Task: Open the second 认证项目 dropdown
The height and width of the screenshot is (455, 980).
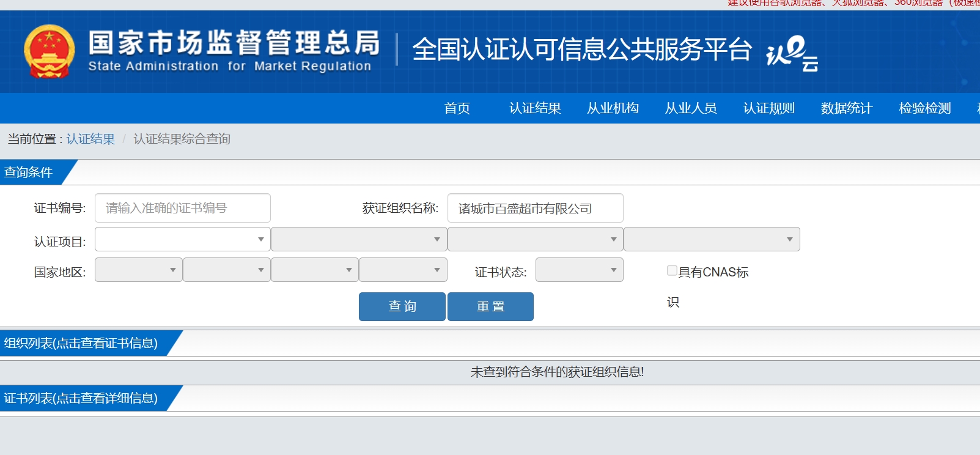Action: [x=358, y=239]
